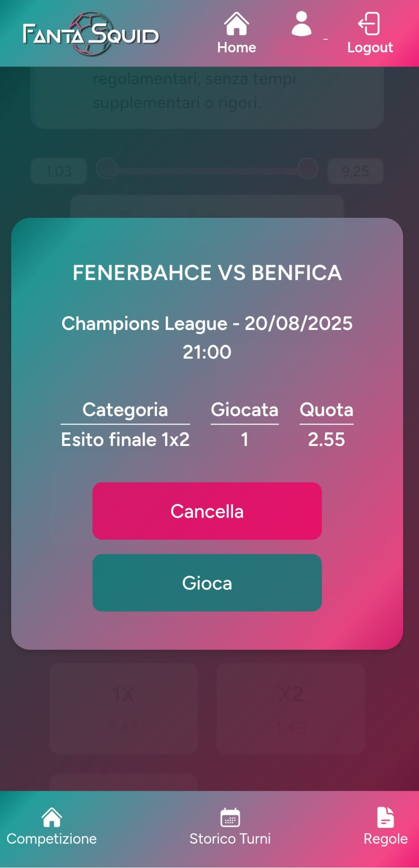This screenshot has height=868, width=419.
Task: Choose the X2 bet option card
Action: point(291,708)
